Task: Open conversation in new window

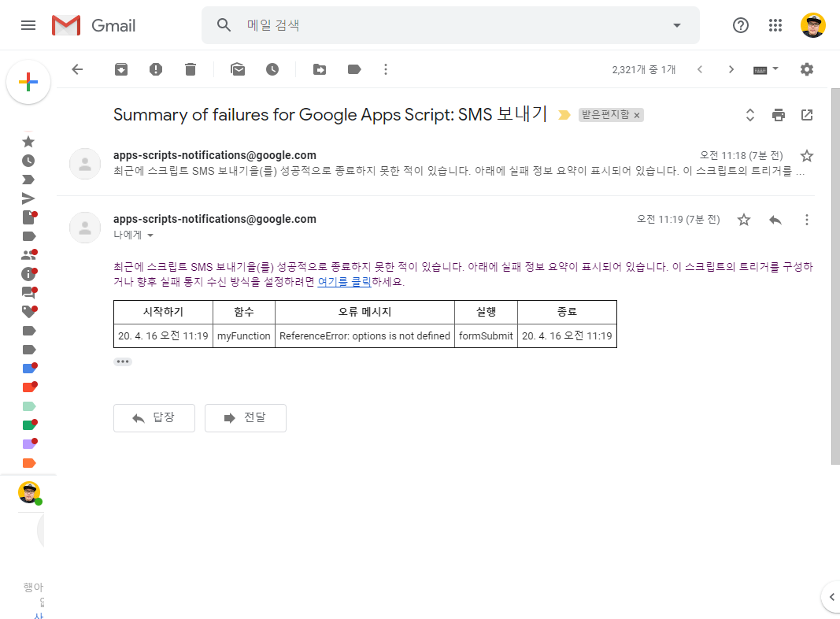Action: [x=807, y=115]
